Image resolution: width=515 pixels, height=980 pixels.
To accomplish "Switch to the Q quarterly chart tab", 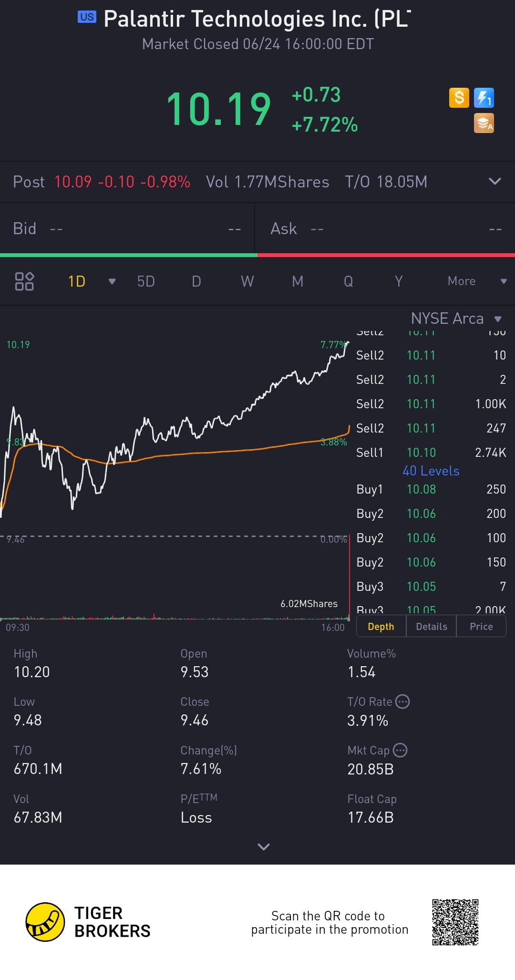I will tap(349, 281).
